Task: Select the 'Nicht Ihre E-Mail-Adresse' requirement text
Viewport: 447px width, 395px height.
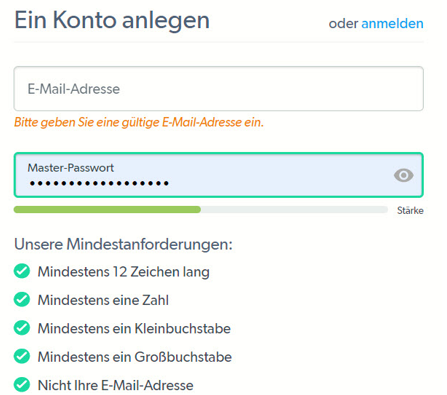Action: tap(116, 385)
